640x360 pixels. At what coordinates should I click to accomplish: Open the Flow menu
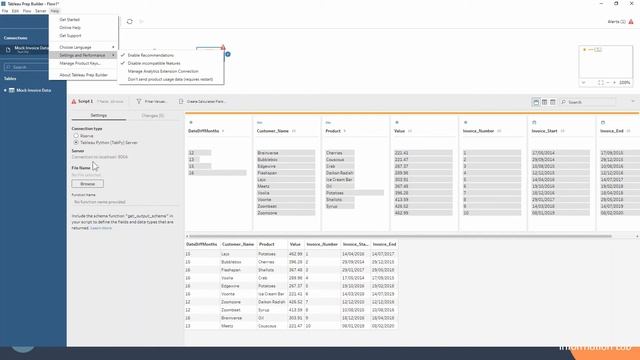pyautogui.click(x=27, y=11)
